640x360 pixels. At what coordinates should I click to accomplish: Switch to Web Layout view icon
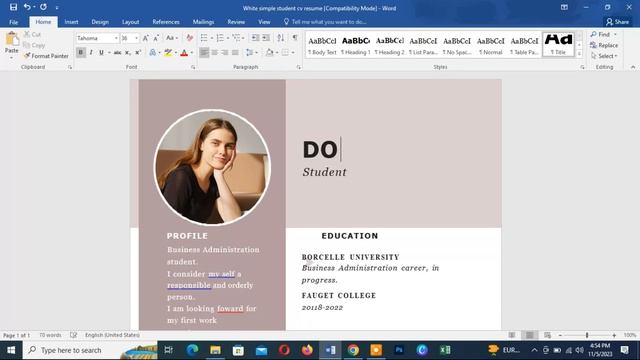(547, 335)
